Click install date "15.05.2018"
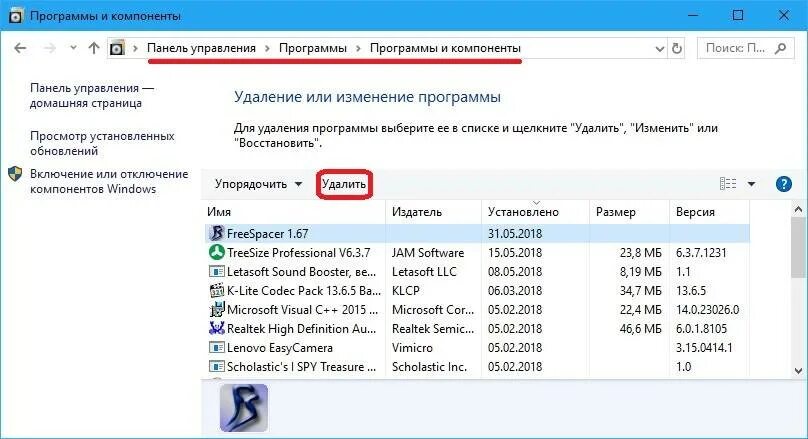Screen dimensions: 808x439 pyautogui.click(x=515, y=253)
